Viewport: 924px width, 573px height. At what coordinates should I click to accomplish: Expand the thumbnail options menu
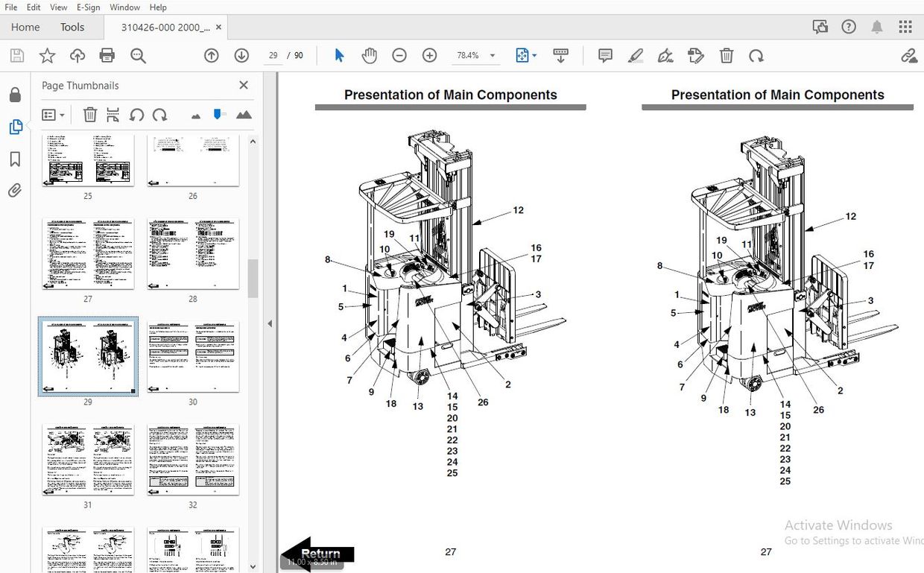point(52,115)
